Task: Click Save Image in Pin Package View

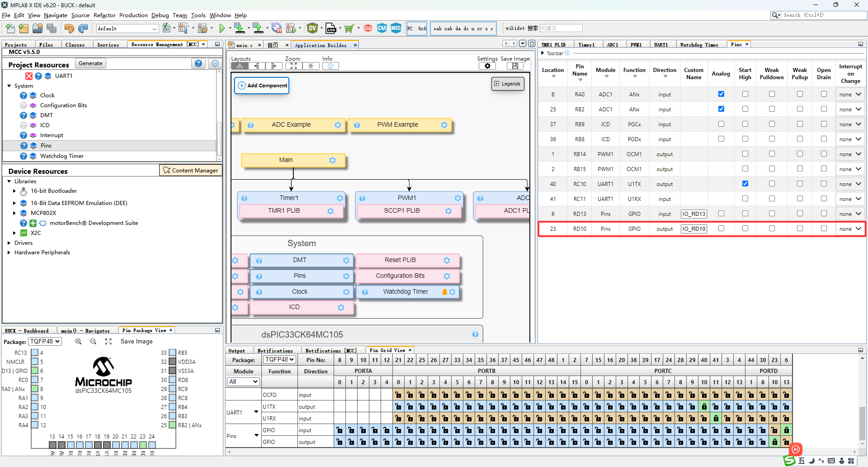Action: [x=137, y=342]
